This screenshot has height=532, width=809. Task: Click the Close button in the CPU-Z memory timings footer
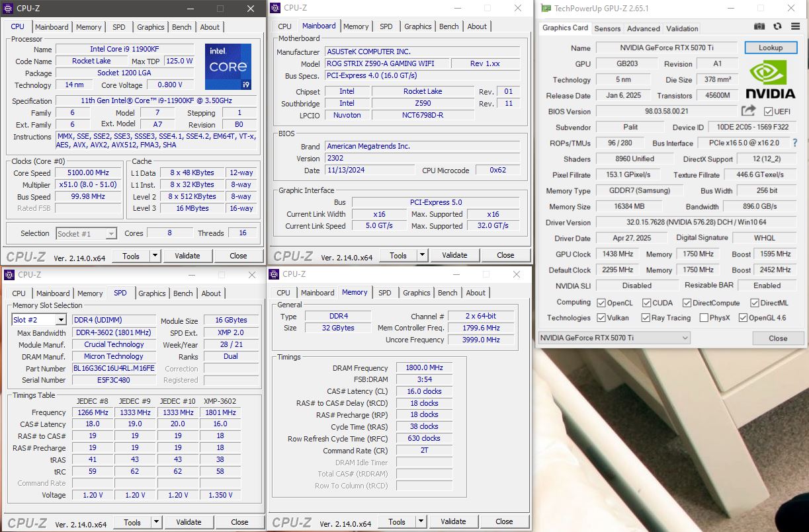[x=504, y=521]
